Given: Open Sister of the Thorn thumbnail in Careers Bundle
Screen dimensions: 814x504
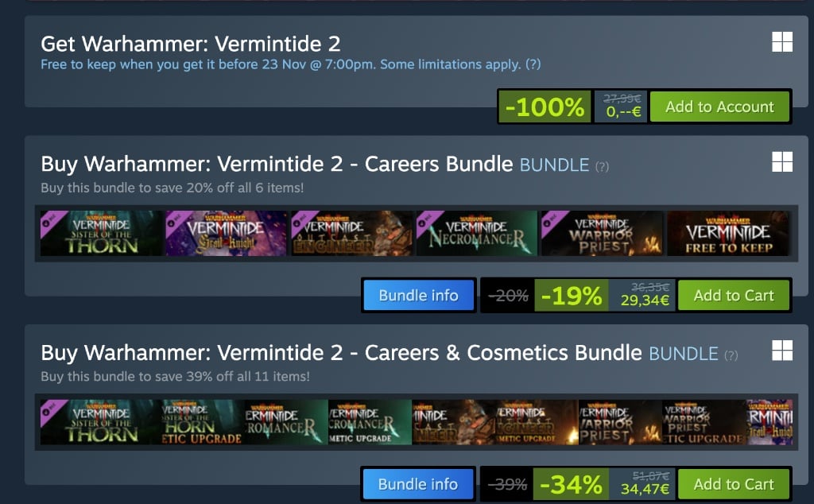Looking at the screenshot, I should click(101, 234).
